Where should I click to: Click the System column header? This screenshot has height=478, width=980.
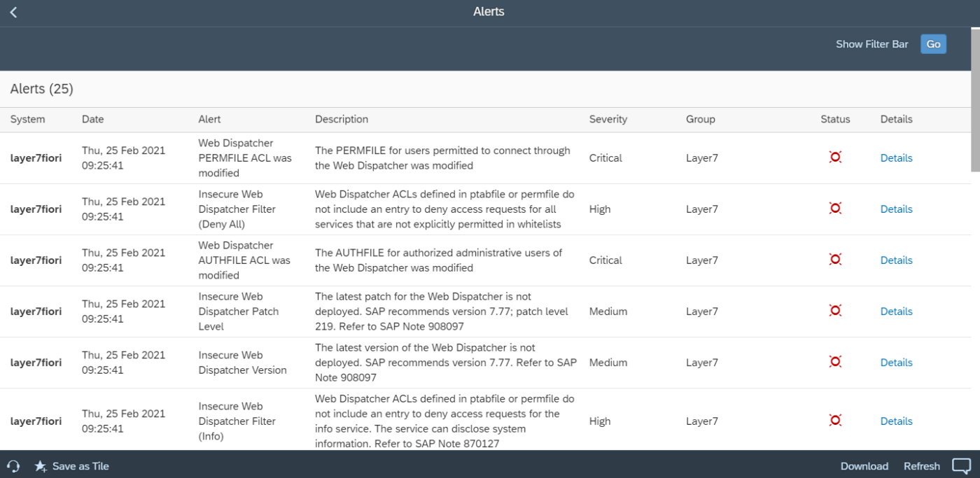27,119
